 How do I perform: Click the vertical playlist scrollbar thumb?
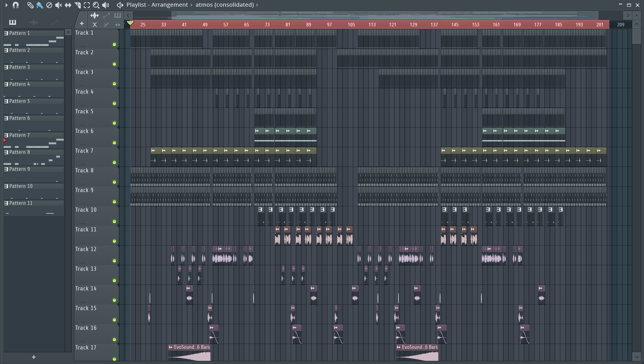[636, 36]
